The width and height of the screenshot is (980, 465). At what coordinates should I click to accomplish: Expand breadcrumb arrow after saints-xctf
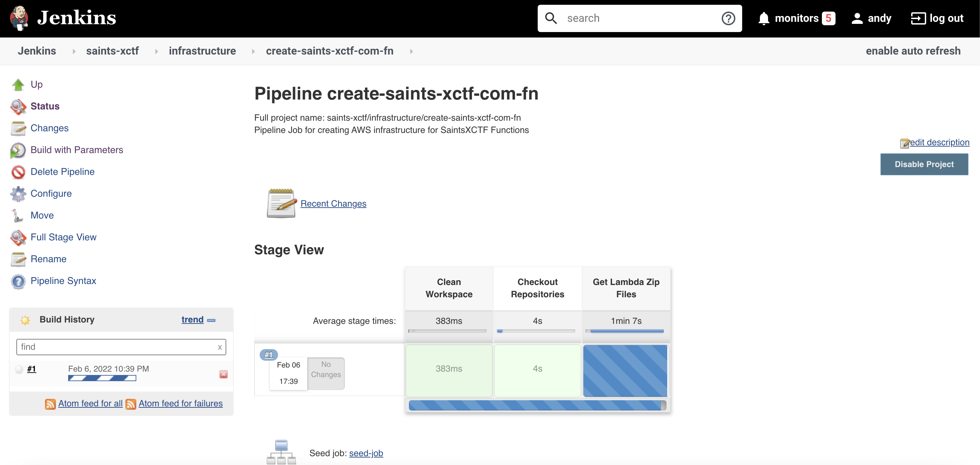tap(156, 51)
